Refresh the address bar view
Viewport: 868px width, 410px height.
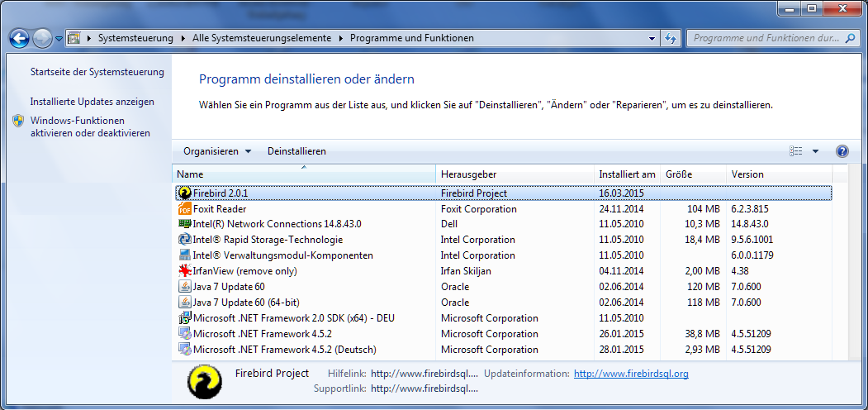[671, 38]
